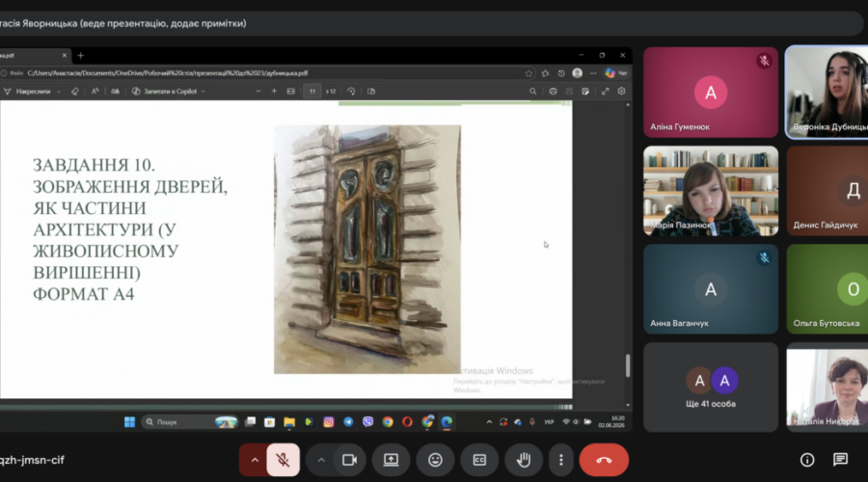
Task: Select the .pdf browser tab
Action: click(x=33, y=55)
